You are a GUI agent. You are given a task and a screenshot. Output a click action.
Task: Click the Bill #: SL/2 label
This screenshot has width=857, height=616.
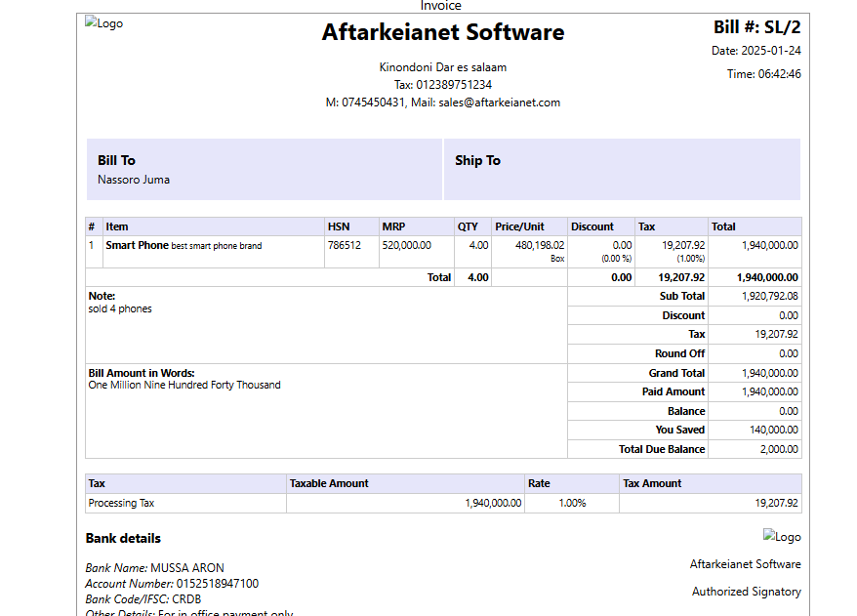tap(757, 26)
